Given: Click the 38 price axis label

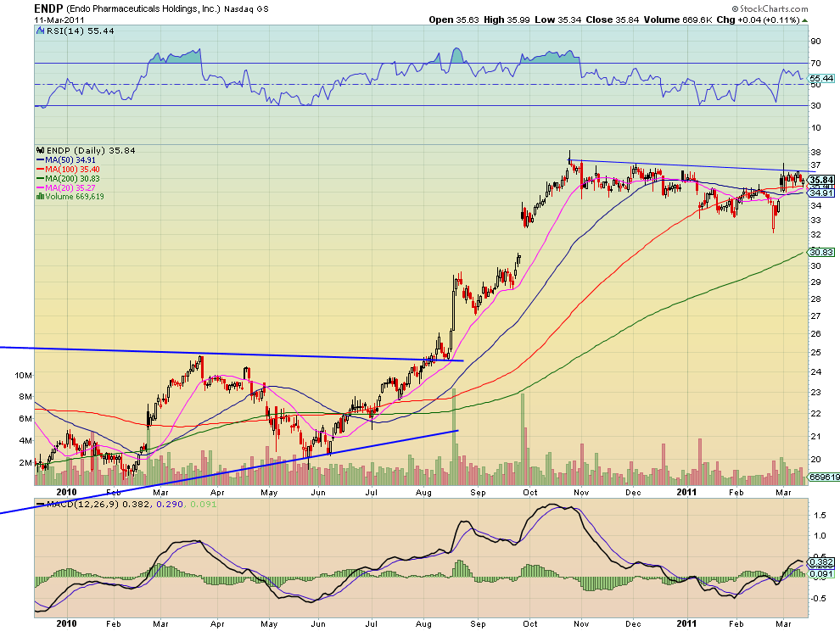Looking at the screenshot, I should (815, 153).
